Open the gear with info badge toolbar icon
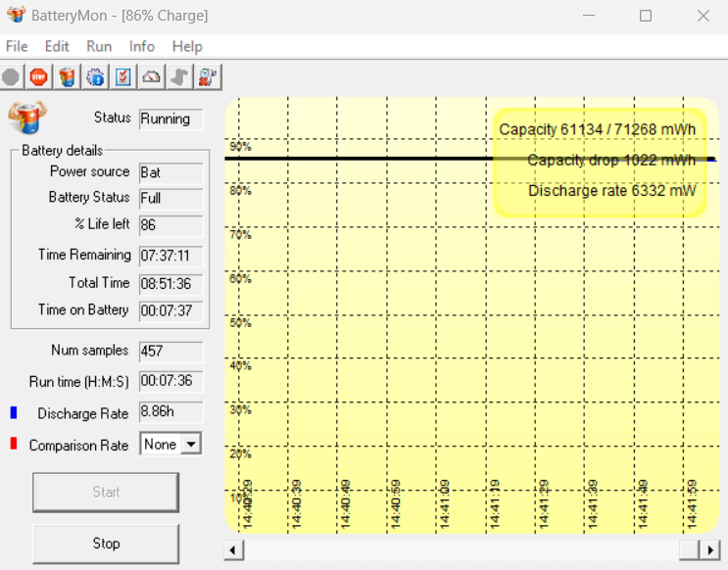The image size is (728, 570). tap(95, 77)
